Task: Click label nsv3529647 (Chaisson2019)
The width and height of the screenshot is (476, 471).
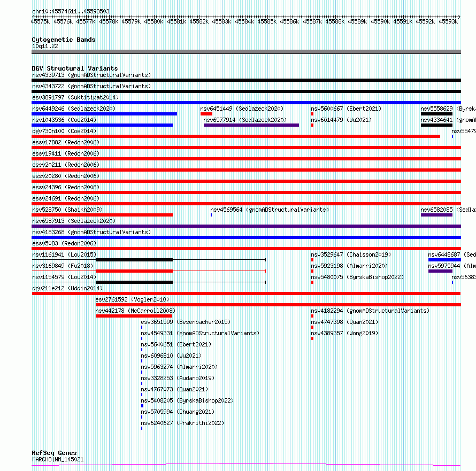Action: coord(351,254)
